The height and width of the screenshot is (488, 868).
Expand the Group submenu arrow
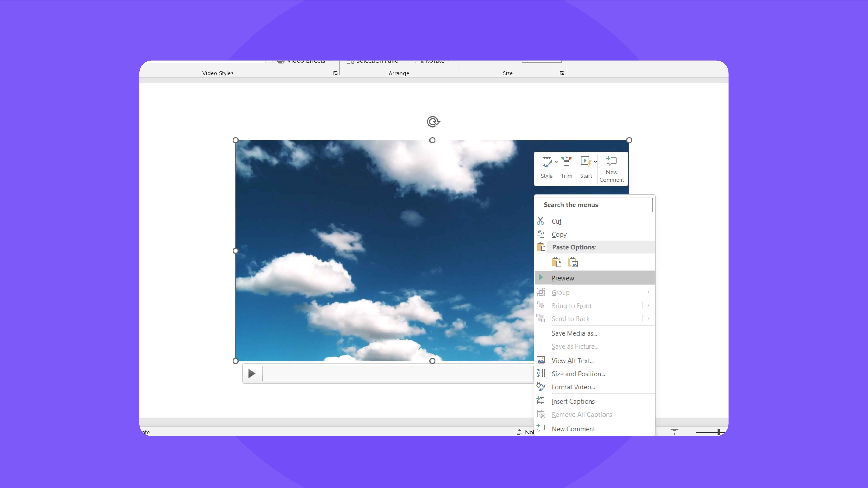[649, 292]
